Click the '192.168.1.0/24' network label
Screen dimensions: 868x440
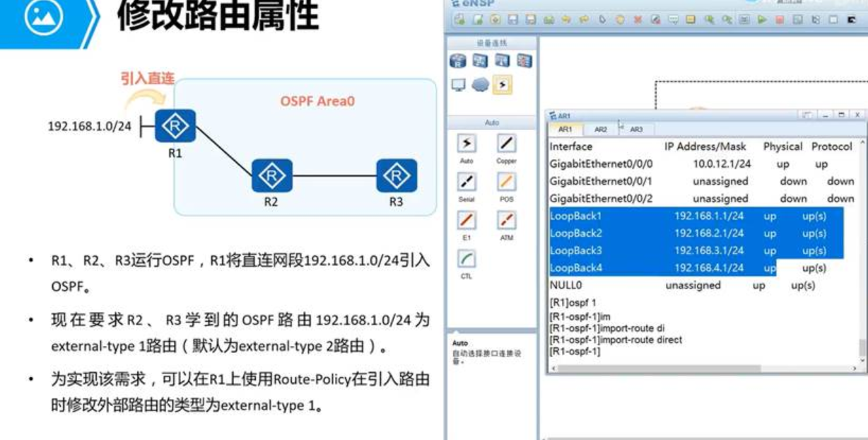[89, 127]
